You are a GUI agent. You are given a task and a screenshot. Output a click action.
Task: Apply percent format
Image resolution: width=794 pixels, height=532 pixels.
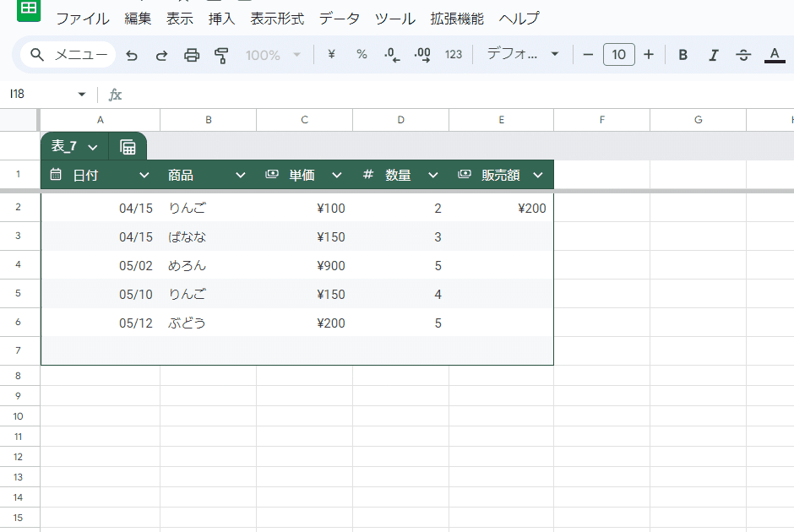tap(362, 54)
